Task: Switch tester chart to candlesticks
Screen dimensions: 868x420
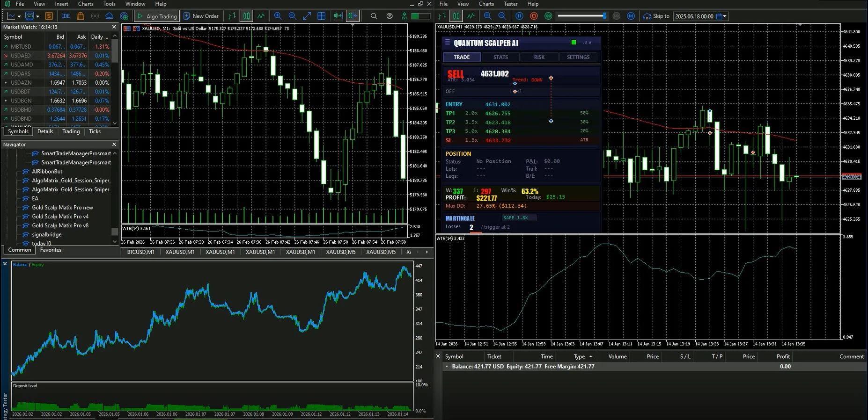Action: coord(456,16)
